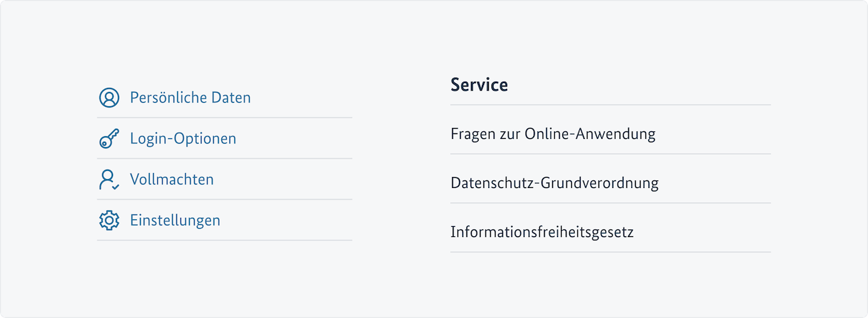This screenshot has height=318, width=868.
Task: Click the Service section heading
Action: [479, 85]
